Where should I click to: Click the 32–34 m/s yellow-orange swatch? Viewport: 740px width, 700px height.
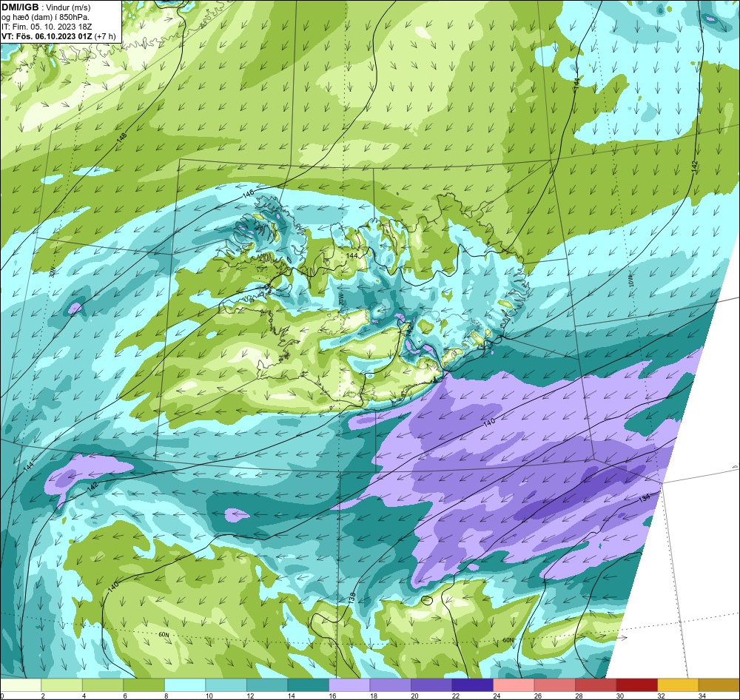coord(678,685)
